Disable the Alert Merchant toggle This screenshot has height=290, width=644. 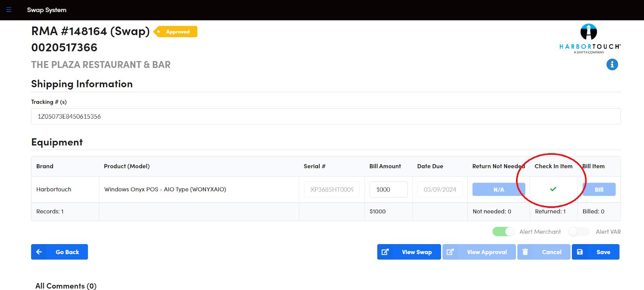pyautogui.click(x=503, y=232)
